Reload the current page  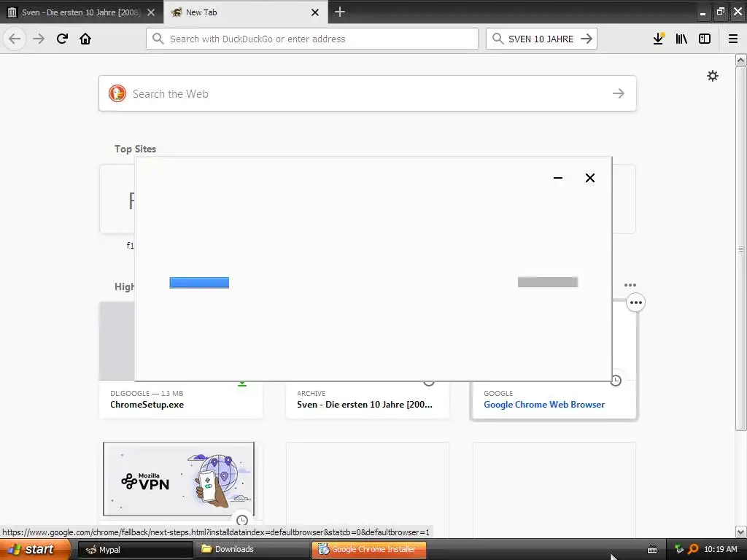point(62,39)
